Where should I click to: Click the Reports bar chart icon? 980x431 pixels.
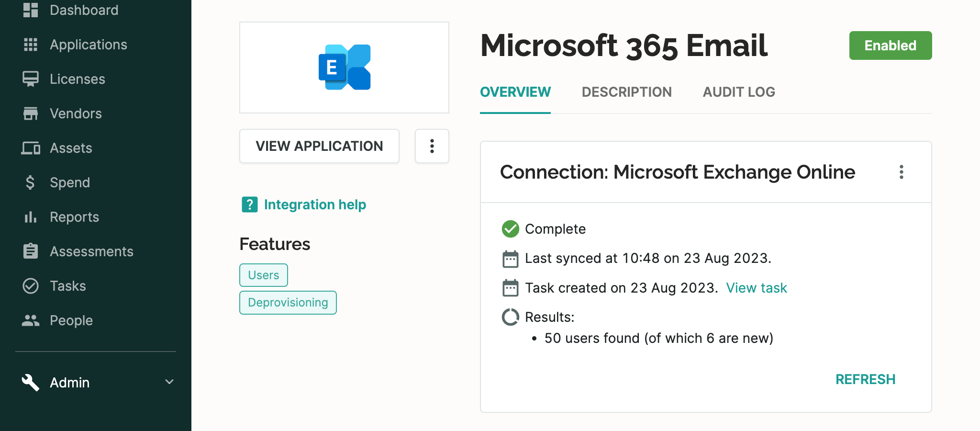tap(31, 217)
